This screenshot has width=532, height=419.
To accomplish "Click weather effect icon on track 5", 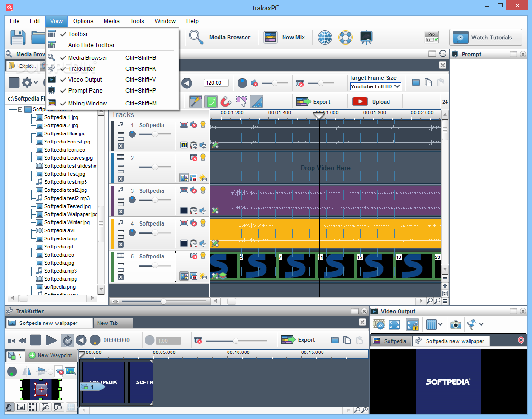I will 203,276.
